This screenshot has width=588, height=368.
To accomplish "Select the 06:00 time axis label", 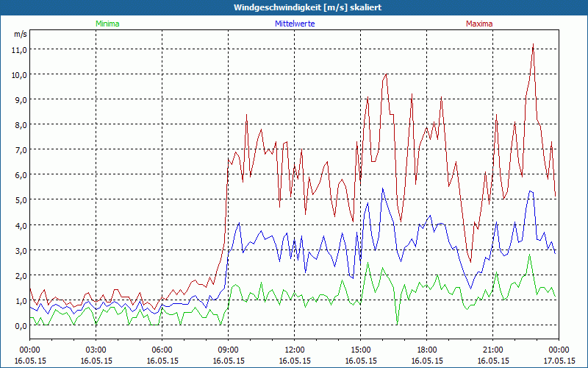I will [162, 350].
